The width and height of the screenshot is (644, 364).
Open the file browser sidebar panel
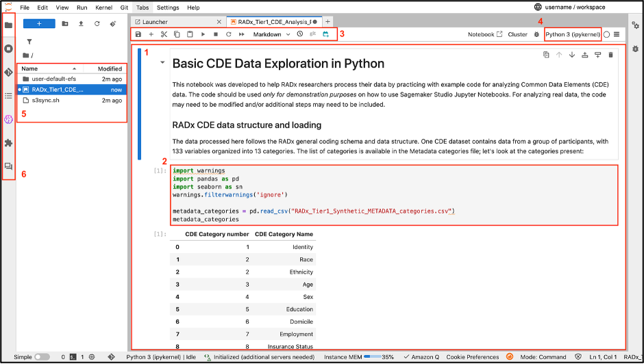pyautogui.click(x=8, y=25)
